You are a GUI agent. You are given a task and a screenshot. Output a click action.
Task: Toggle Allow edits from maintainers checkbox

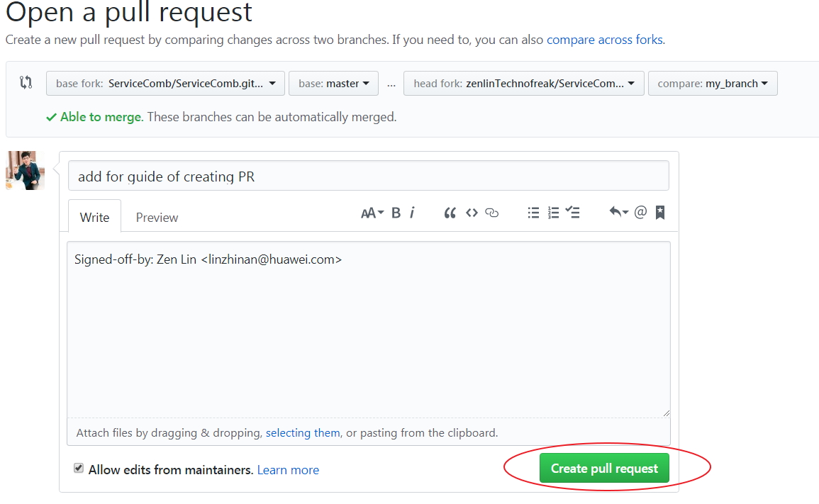click(x=79, y=469)
